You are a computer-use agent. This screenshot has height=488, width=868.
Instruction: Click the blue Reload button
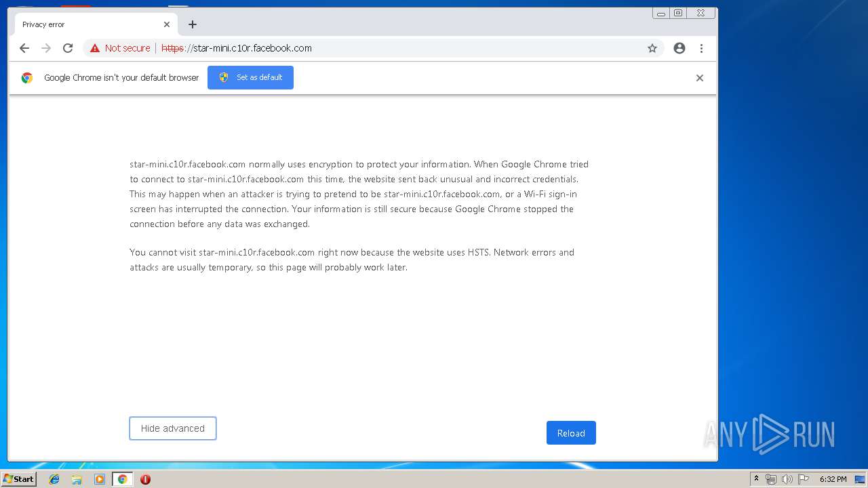tap(571, 433)
